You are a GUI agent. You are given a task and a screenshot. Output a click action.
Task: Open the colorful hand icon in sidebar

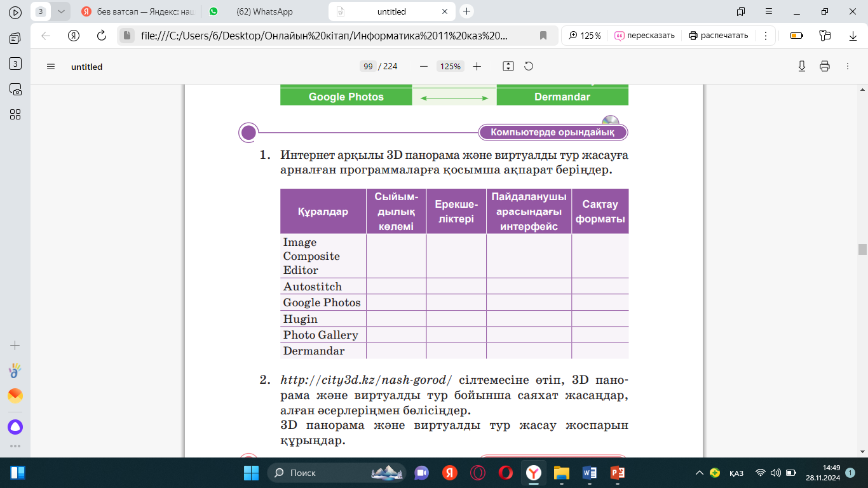click(x=15, y=370)
